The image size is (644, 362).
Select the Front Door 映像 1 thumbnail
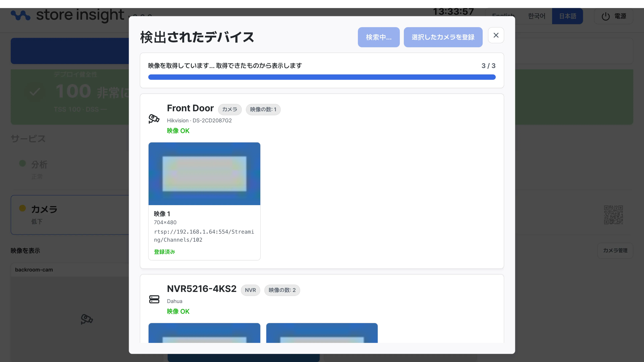click(204, 174)
